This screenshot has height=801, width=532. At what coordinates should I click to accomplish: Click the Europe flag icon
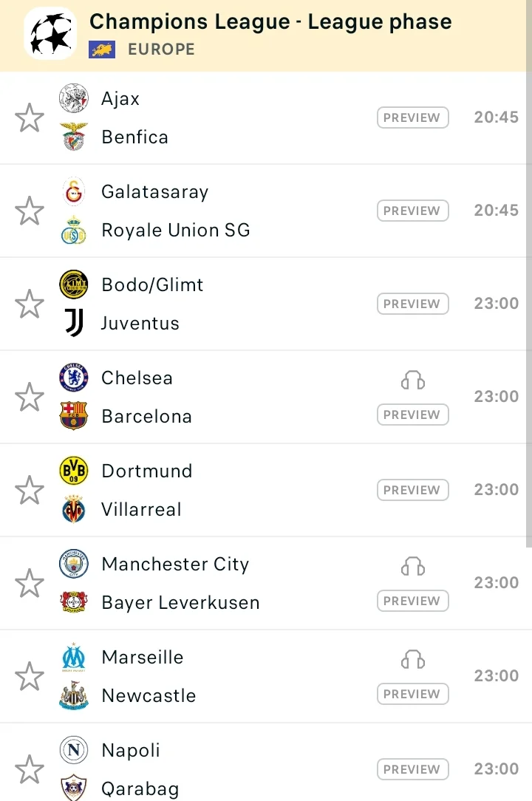[101, 50]
